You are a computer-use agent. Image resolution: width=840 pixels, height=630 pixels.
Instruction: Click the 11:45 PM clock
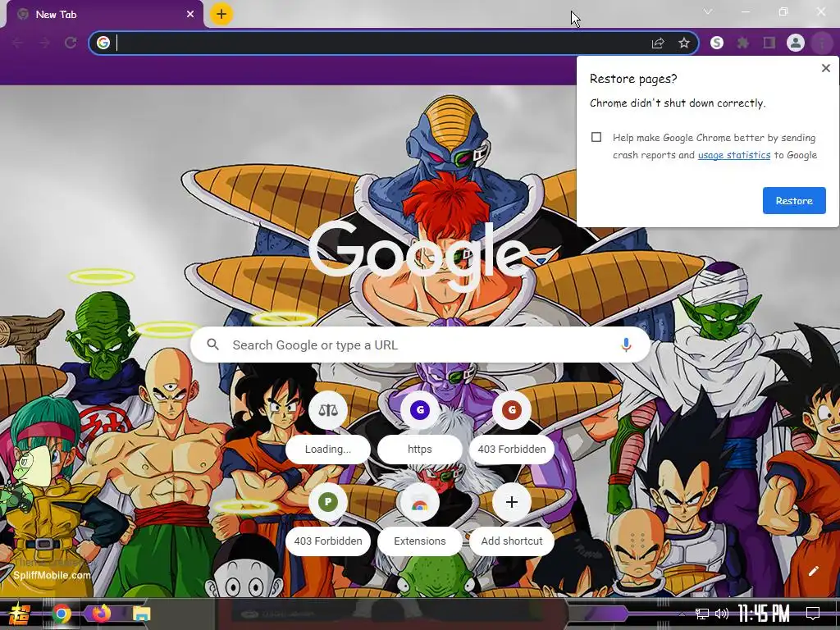(764, 614)
